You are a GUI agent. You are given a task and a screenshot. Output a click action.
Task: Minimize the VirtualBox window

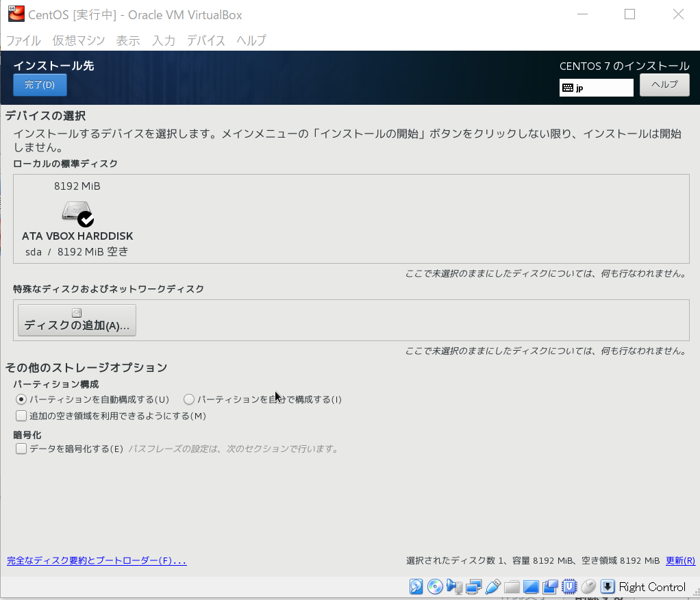582,14
